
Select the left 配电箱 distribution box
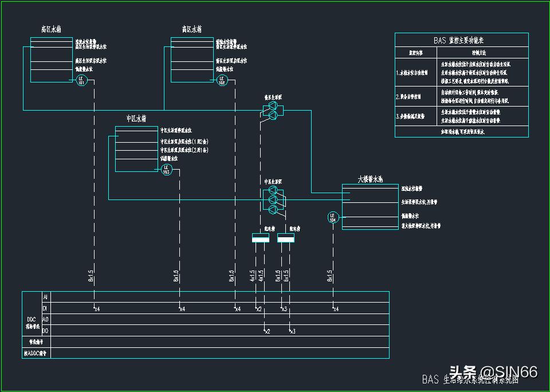261,238
